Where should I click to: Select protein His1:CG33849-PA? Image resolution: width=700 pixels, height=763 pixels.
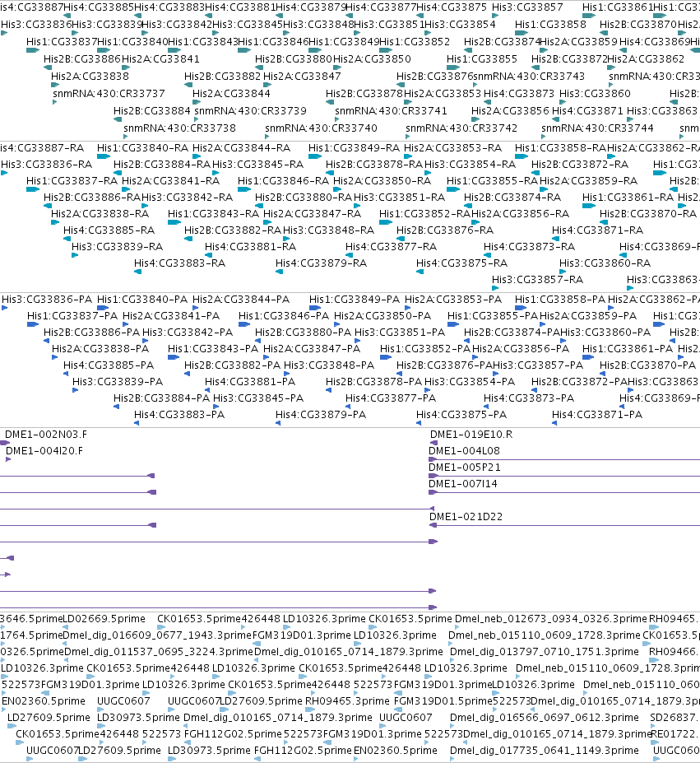click(355, 300)
